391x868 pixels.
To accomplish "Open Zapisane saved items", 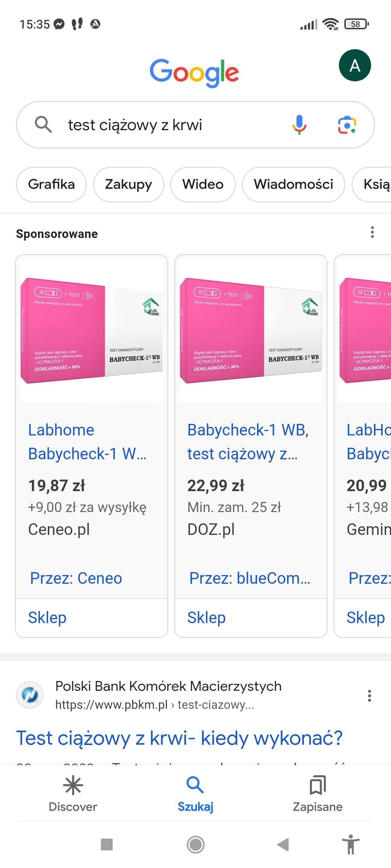I will (318, 794).
